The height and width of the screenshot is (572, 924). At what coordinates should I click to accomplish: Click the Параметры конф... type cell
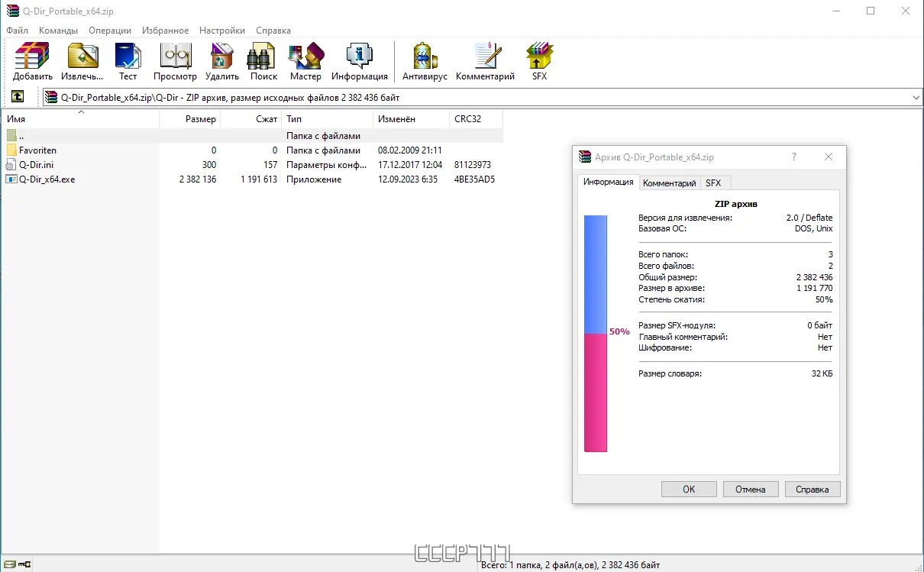327,165
